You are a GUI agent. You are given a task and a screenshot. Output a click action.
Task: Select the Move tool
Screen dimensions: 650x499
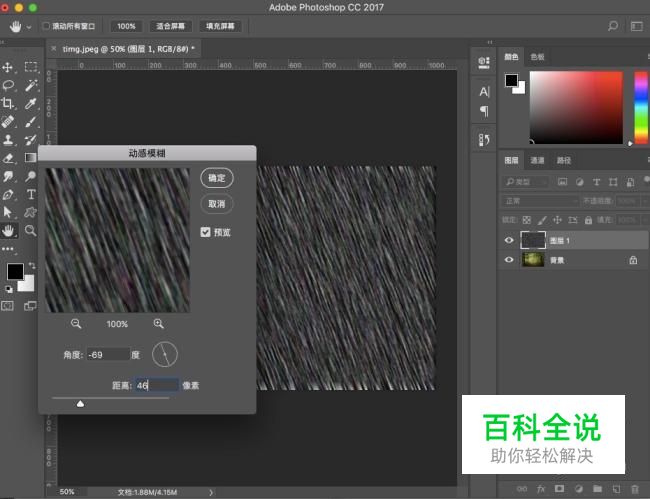(8, 67)
